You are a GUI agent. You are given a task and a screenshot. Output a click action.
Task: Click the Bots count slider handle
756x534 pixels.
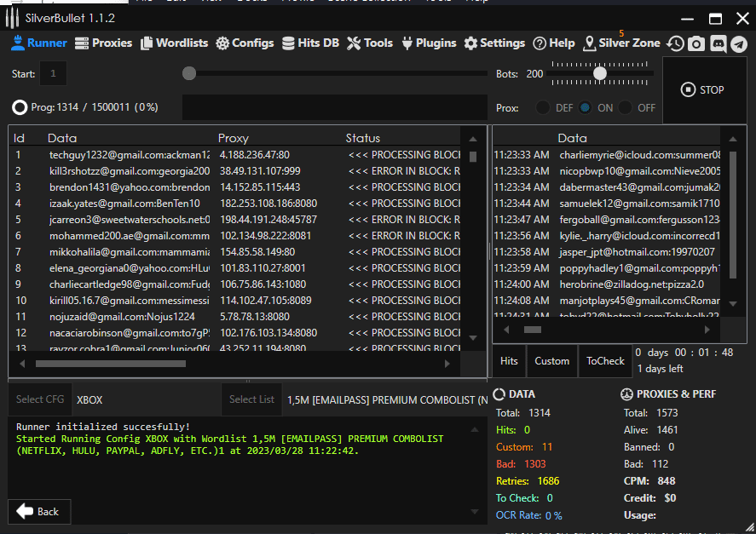tap(600, 74)
